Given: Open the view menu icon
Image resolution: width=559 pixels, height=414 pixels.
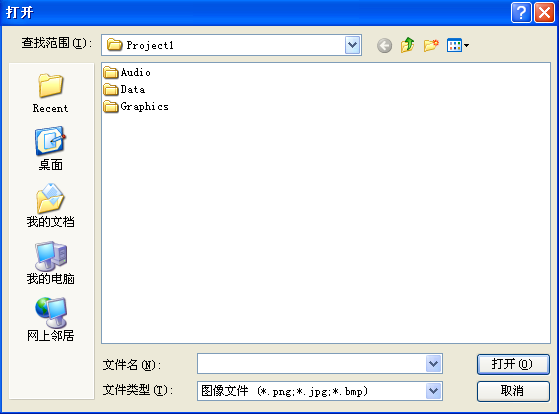Looking at the screenshot, I should (458, 45).
